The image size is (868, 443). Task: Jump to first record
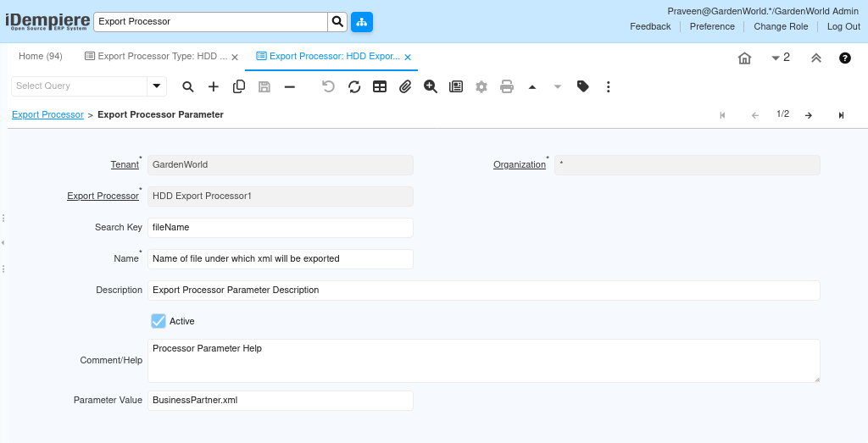(x=722, y=115)
